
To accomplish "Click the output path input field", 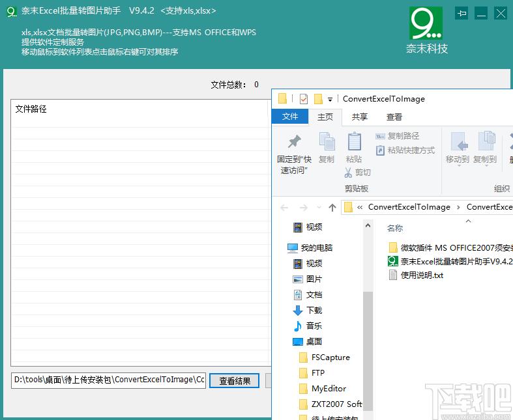I will click(108, 380).
